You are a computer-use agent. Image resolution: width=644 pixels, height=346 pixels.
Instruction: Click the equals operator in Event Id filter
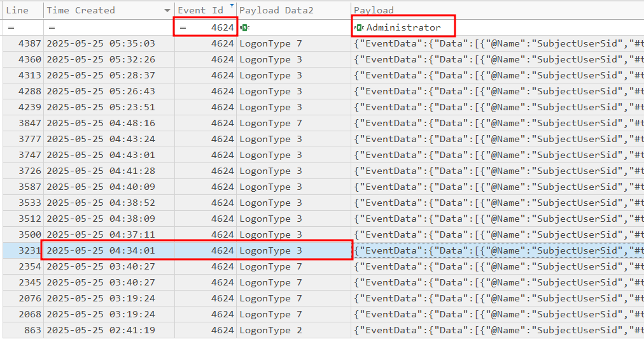[183, 27]
